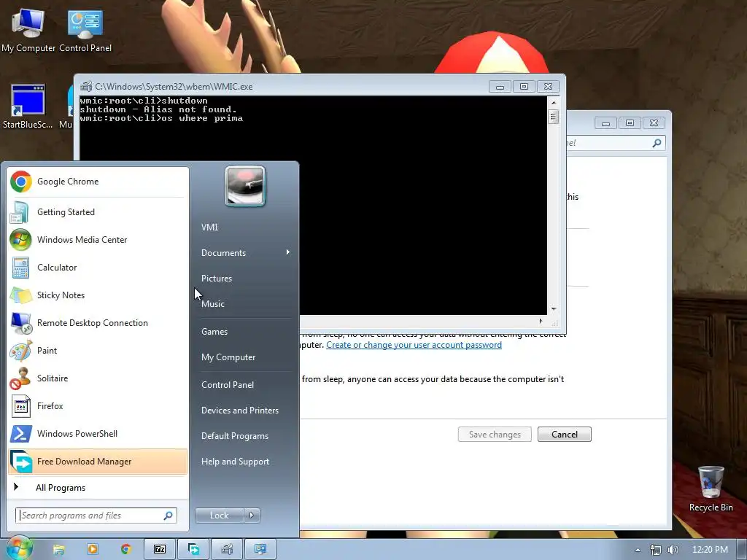Open network tray icon

[656, 550]
